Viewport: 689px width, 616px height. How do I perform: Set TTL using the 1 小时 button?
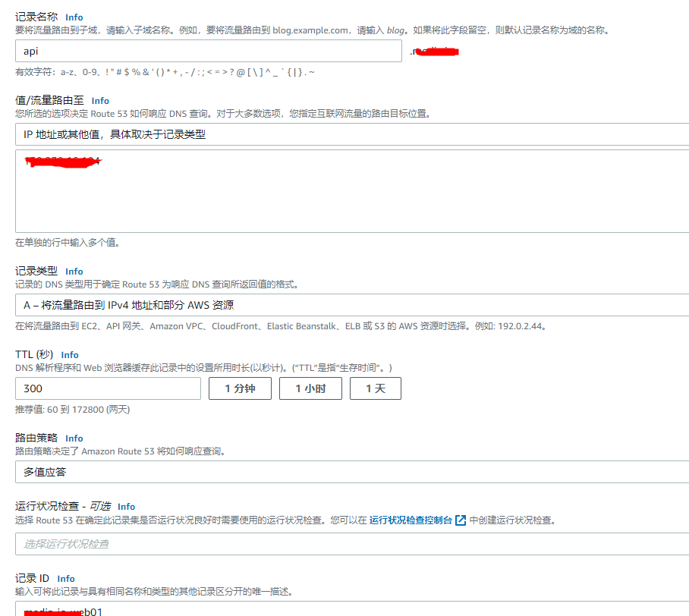(x=310, y=388)
